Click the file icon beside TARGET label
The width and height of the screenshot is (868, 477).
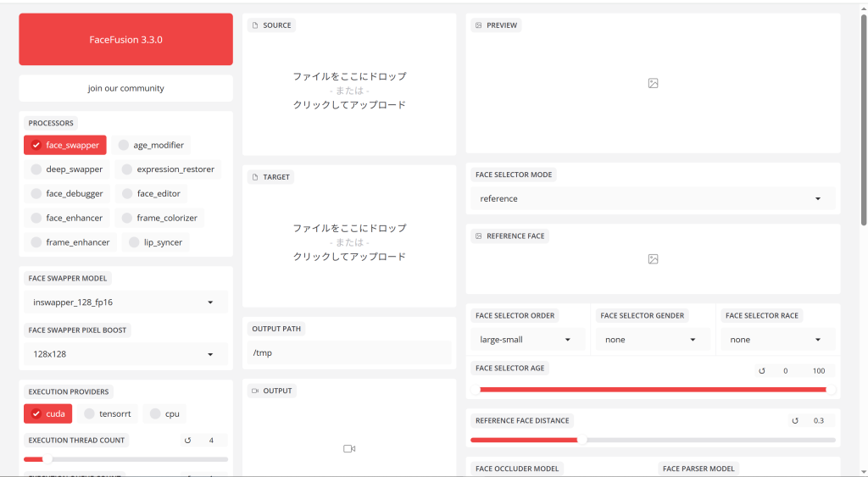255,177
